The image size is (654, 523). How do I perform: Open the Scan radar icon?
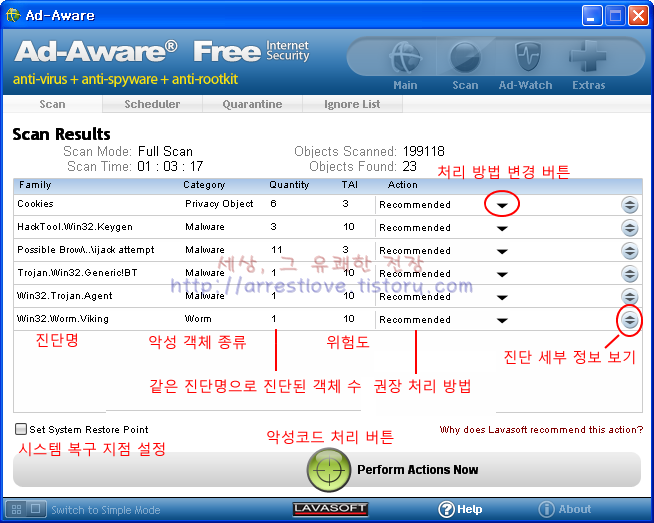coord(465,58)
